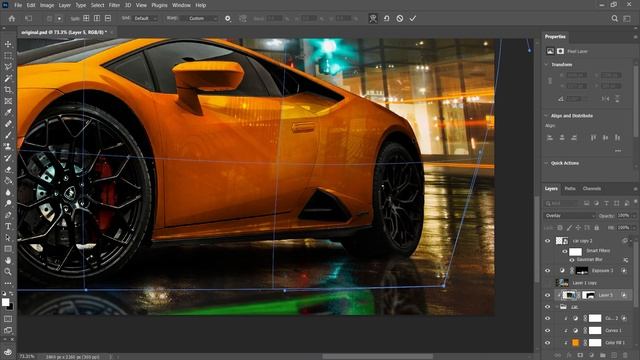Open the warp settings gear
Image resolution: width=640 pixels, height=360 pixels.
(228, 18)
